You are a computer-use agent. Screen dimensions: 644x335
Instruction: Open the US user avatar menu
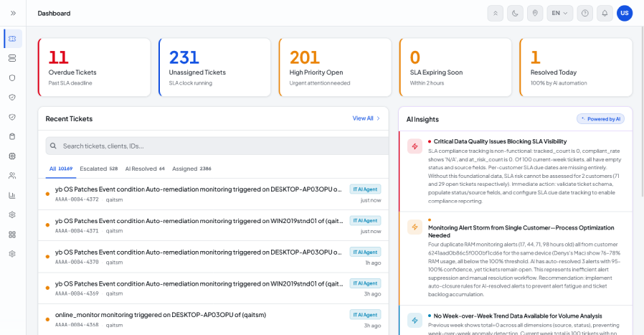[625, 13]
